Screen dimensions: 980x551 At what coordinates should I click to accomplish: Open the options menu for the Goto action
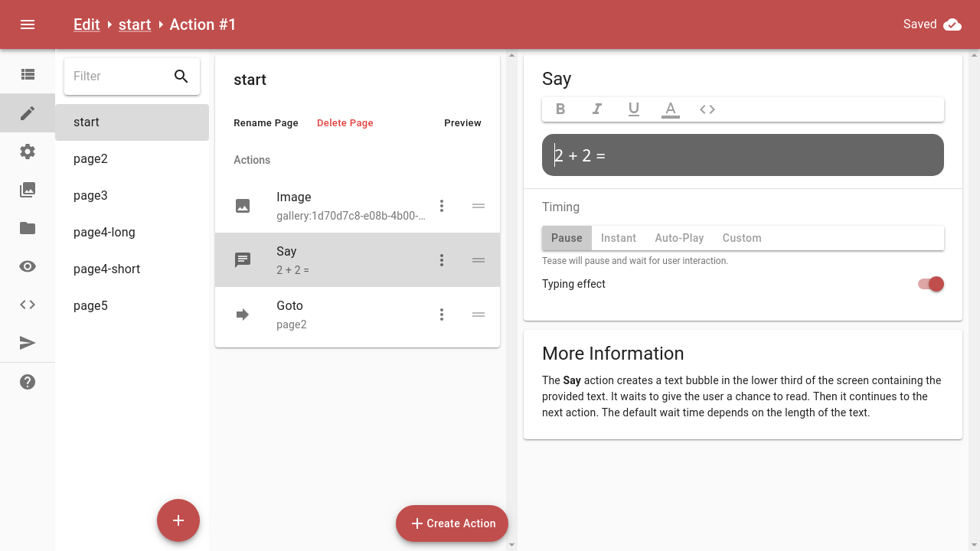tap(442, 315)
